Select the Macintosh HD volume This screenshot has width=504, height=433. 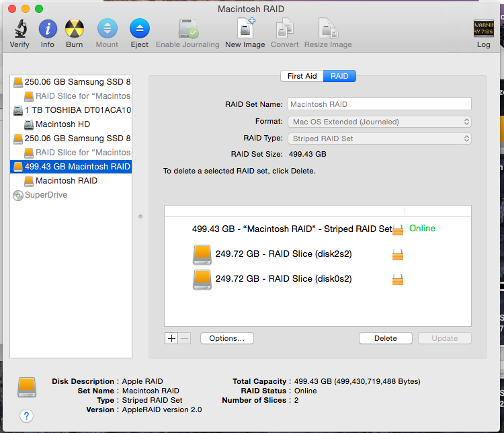[71, 124]
